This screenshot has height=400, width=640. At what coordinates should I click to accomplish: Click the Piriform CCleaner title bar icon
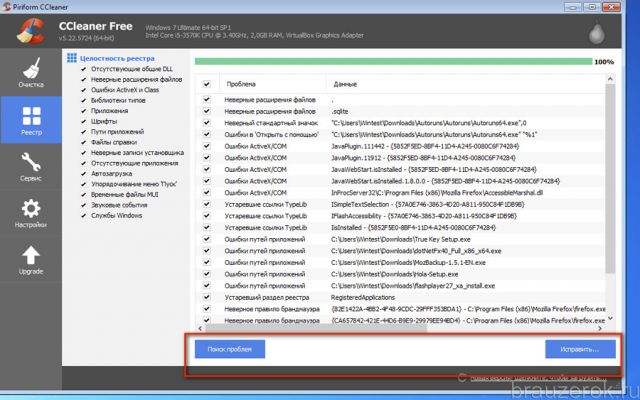click(x=6, y=7)
